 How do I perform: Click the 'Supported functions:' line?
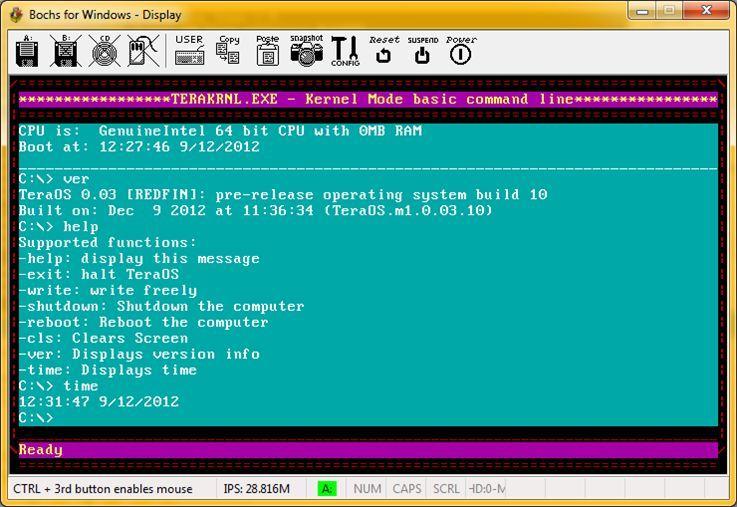[x=108, y=242]
